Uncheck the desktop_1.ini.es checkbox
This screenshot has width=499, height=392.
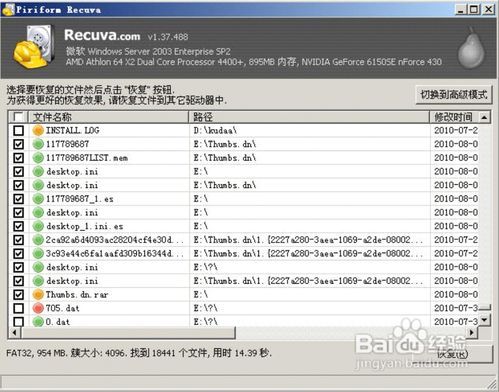pos(19,226)
